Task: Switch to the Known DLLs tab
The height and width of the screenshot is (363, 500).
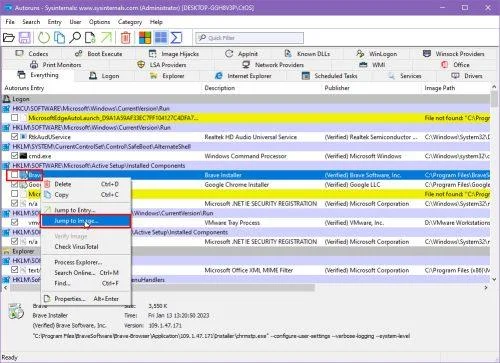Action: 307,54
